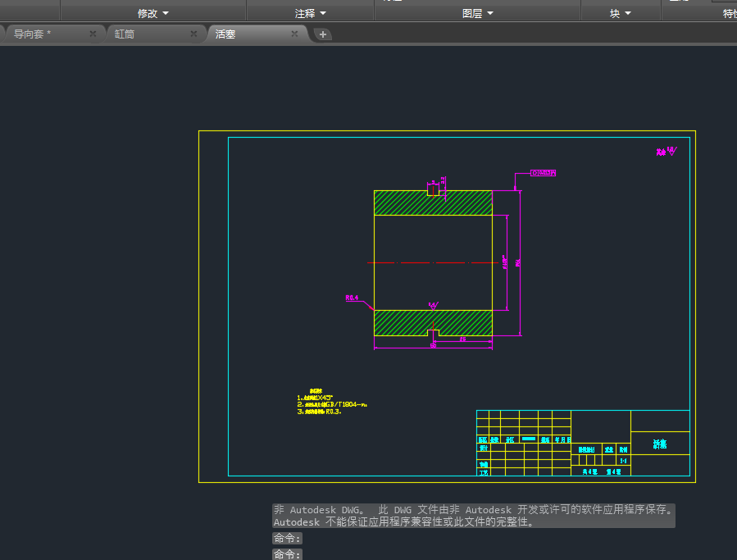Screen dimensions: 737x560
Task: Select the yellow technical requirements notes text
Action: pos(330,404)
